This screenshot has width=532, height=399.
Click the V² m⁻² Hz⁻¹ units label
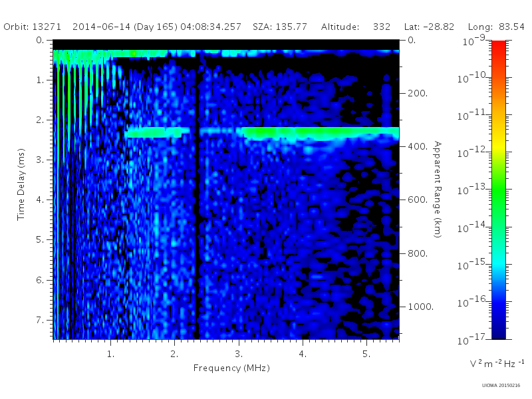point(497,363)
